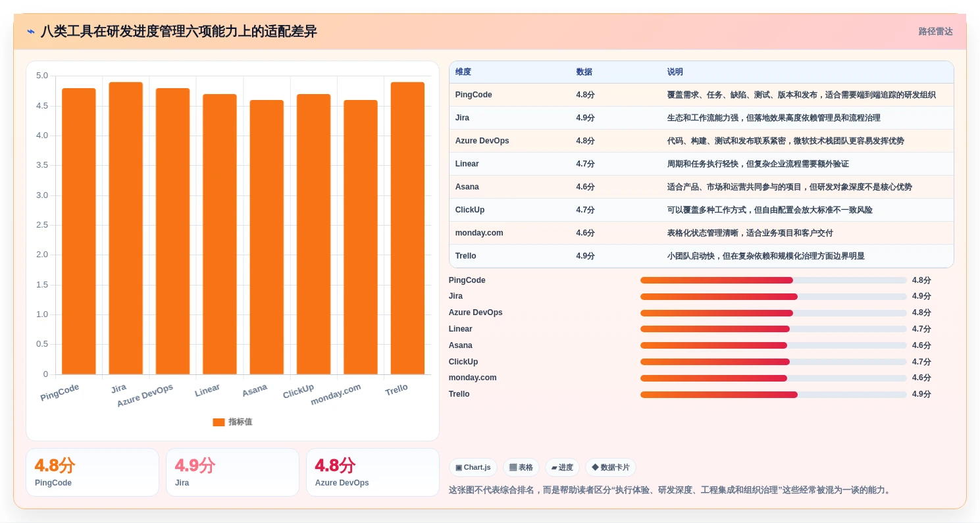Viewport: 980px width, 523px height.
Task: Click the 4.9分 value beside Trello progress bar
Action: coord(921,394)
